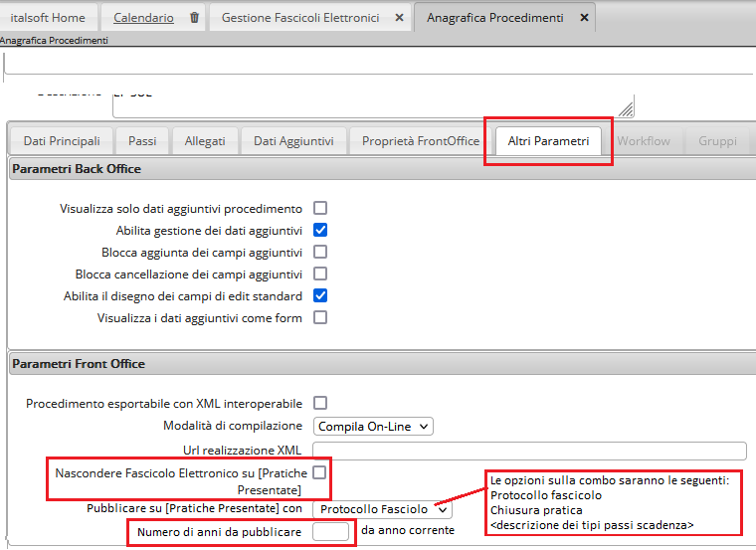Focus the Numero di anni da pubblicare field

pyautogui.click(x=330, y=531)
